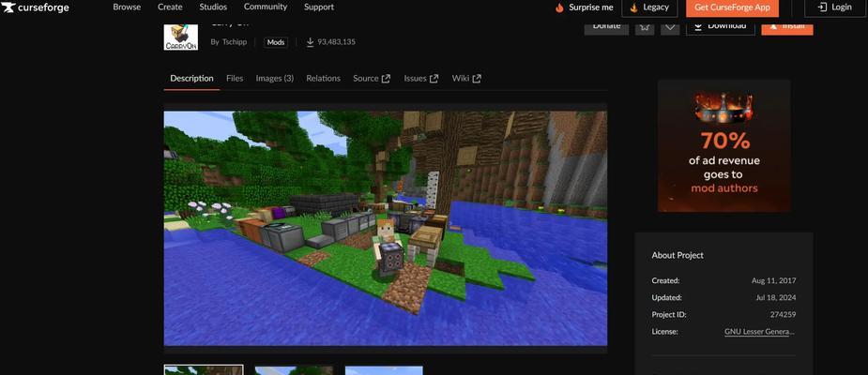Open the Wiki external link
This screenshot has width=868, height=375.
click(x=466, y=79)
